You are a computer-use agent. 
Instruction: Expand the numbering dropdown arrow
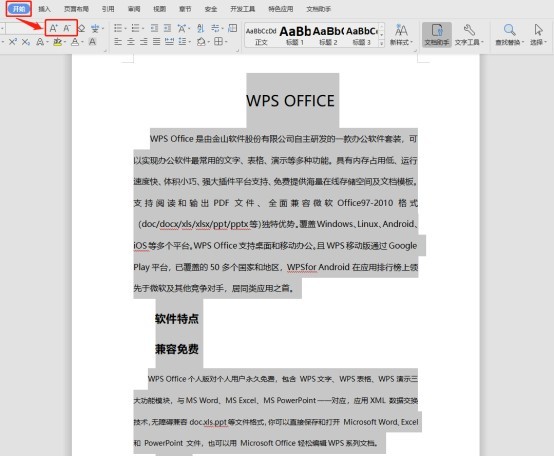click(143, 28)
